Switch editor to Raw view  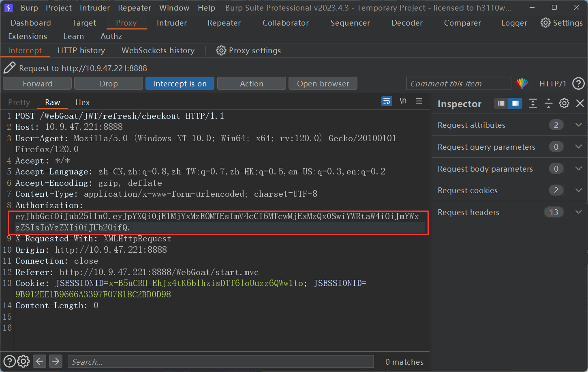pyautogui.click(x=53, y=102)
